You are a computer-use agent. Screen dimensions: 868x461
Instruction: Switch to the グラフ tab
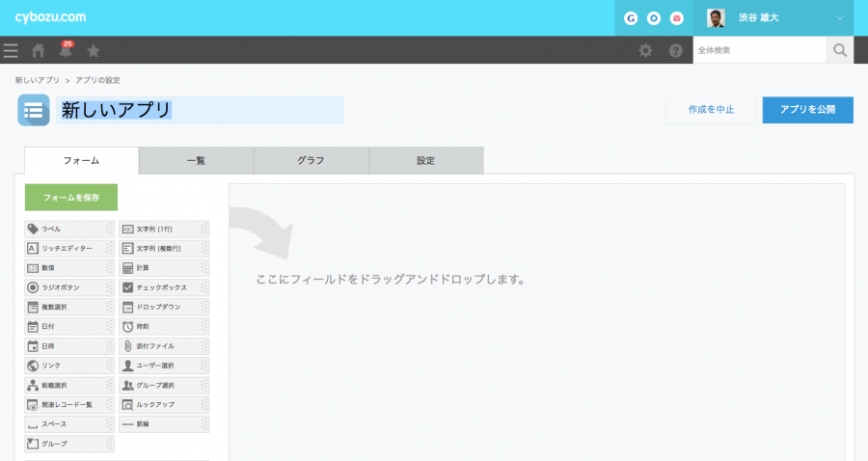311,161
